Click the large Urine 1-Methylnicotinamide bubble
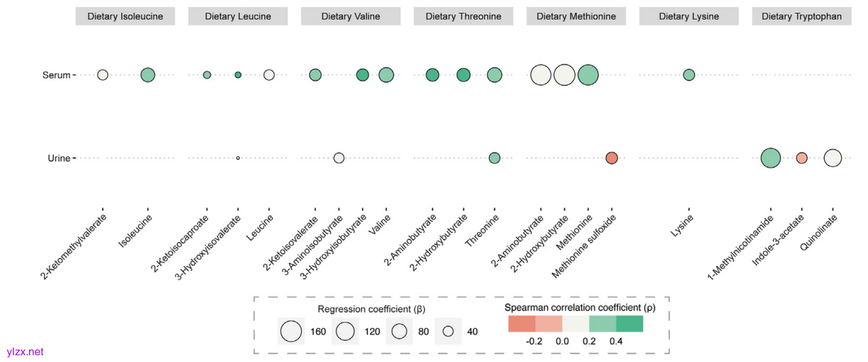Viewport: 868px width, 362px height. pyautogui.click(x=771, y=158)
